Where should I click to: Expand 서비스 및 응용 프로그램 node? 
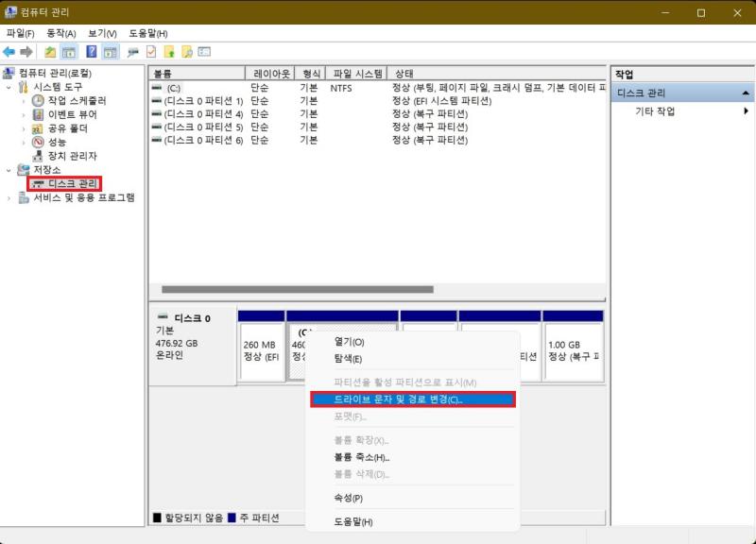(9, 198)
